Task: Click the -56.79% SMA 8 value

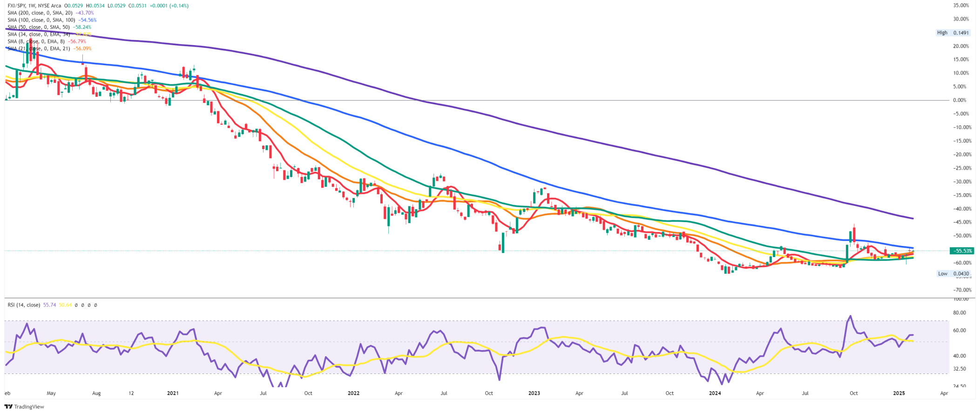Action: (x=76, y=41)
